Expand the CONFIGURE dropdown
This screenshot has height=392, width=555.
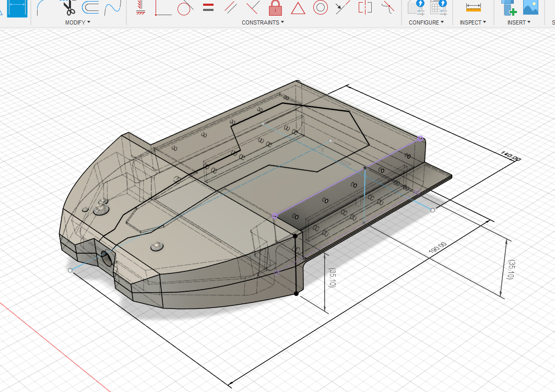426,22
